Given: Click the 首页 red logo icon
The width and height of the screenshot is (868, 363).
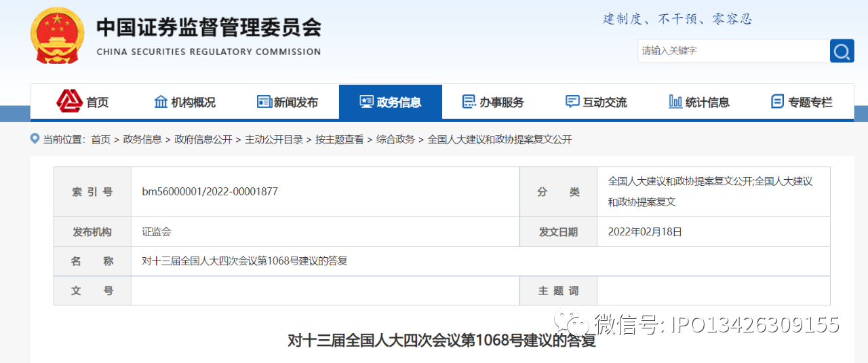Looking at the screenshot, I should tap(69, 102).
